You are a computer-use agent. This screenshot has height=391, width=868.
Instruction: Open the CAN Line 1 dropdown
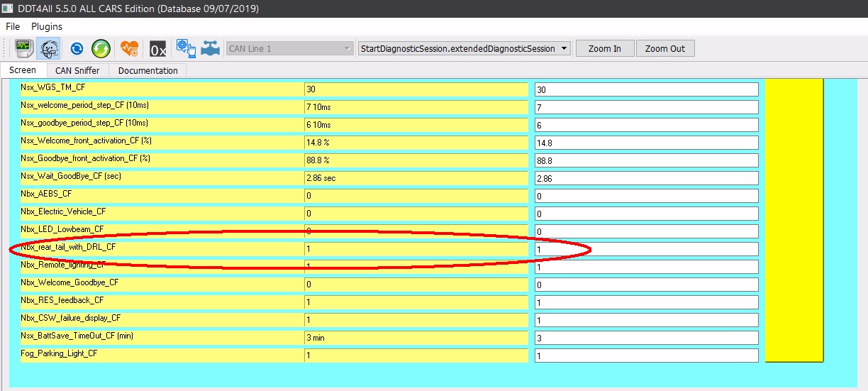coord(289,49)
